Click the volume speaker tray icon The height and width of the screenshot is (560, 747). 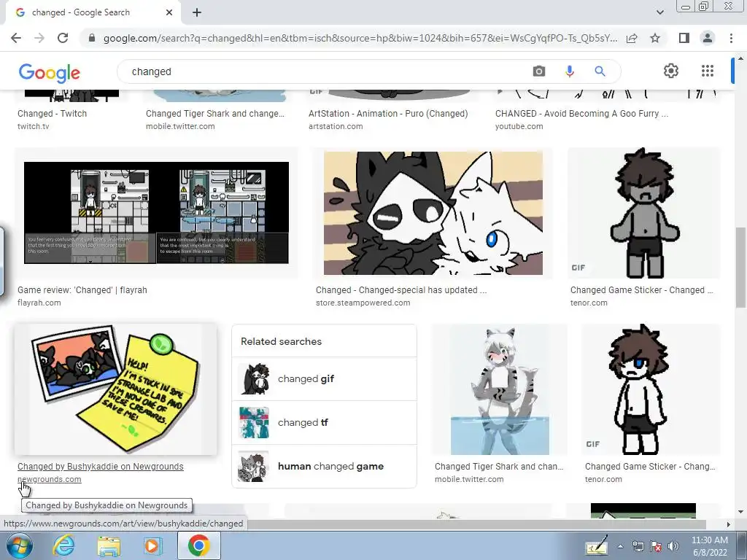tap(673, 546)
